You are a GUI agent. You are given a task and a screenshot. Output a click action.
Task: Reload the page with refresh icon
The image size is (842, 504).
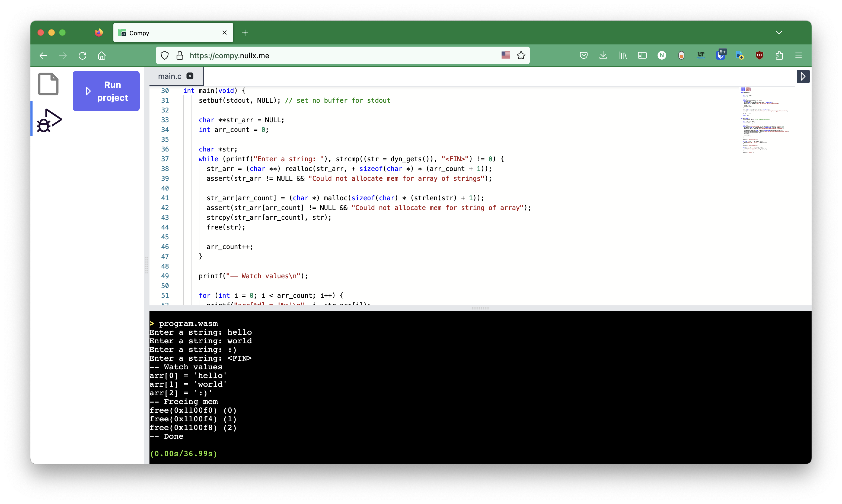pyautogui.click(x=83, y=55)
